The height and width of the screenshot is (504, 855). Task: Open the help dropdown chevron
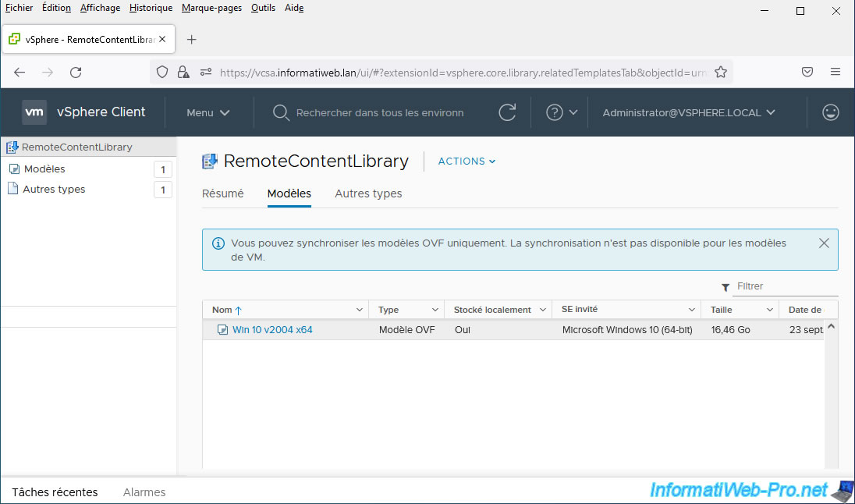point(573,112)
